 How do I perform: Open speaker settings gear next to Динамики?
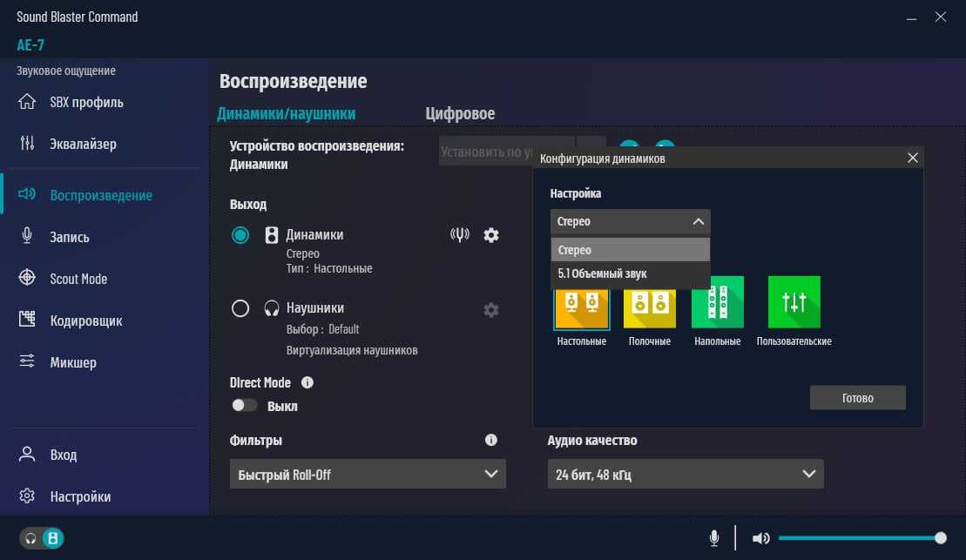(491, 235)
